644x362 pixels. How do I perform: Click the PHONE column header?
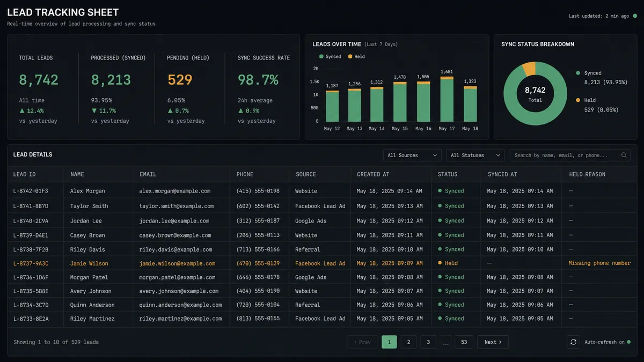click(x=245, y=174)
